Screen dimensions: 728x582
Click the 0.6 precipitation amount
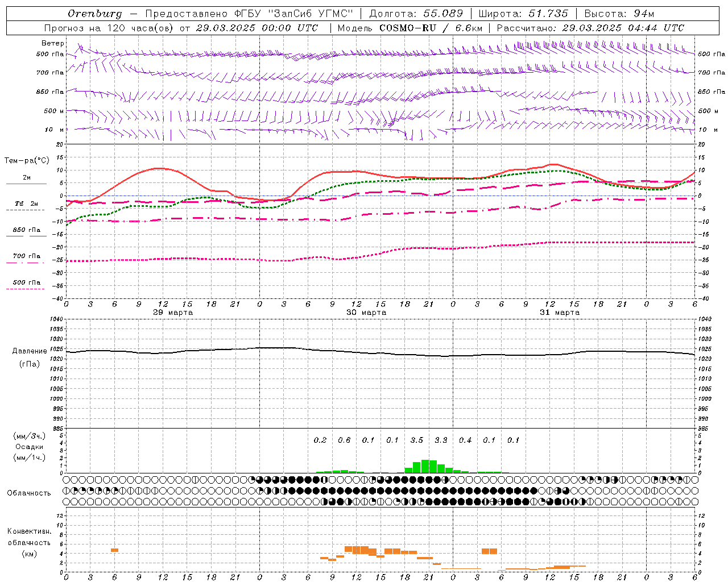point(344,440)
